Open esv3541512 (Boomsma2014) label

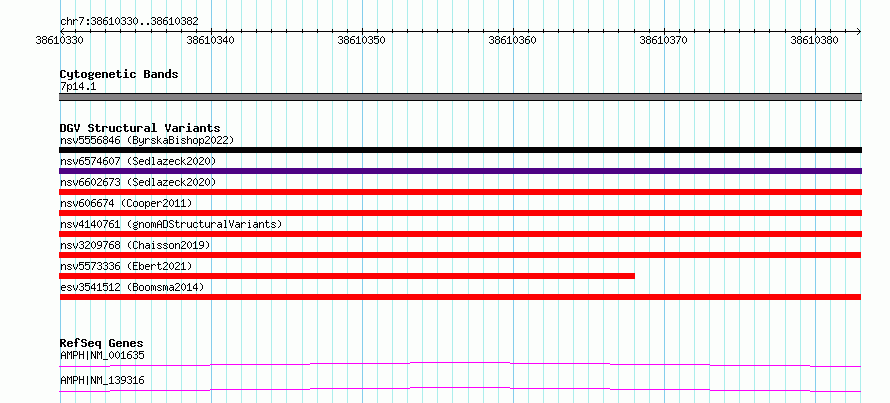click(x=132, y=287)
